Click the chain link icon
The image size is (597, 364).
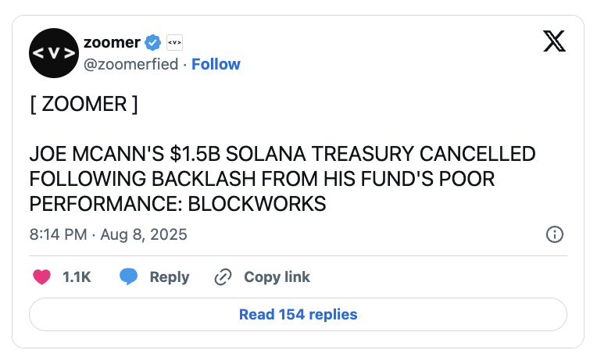pyautogui.click(x=223, y=277)
